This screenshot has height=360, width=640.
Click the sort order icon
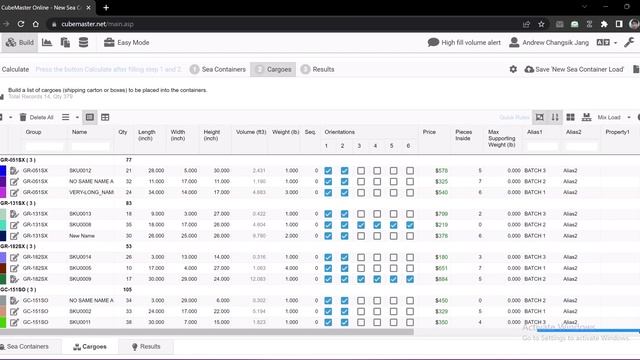[x=555, y=118]
